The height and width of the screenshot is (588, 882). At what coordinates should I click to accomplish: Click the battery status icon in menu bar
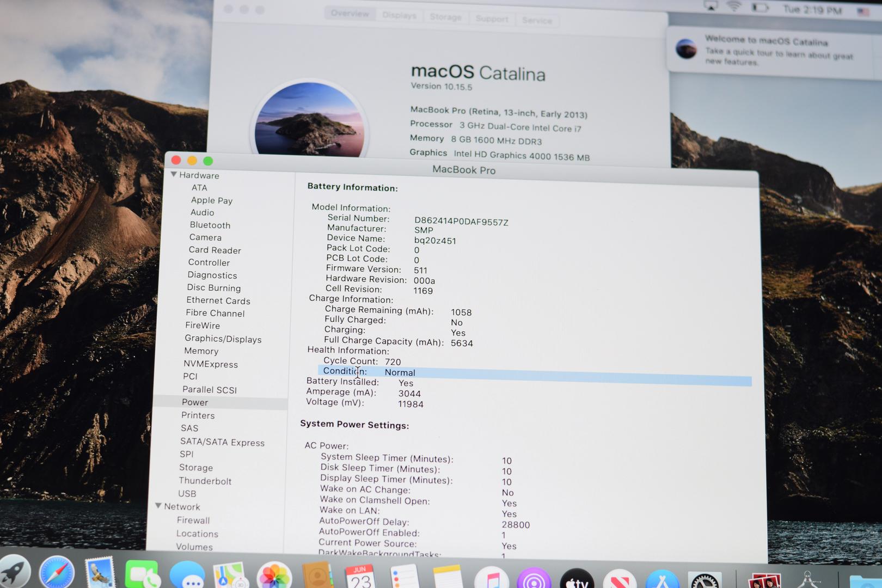coord(760,8)
